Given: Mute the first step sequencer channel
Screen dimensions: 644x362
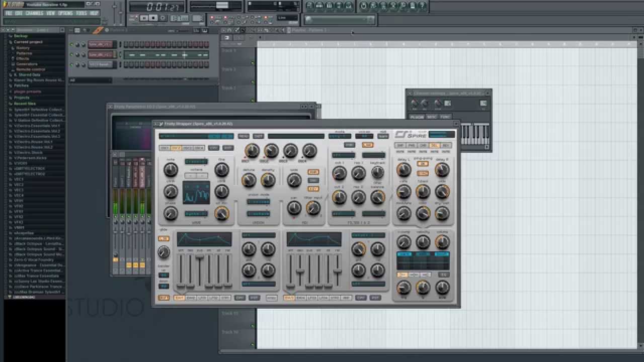Looking at the screenshot, I should coord(71,45).
